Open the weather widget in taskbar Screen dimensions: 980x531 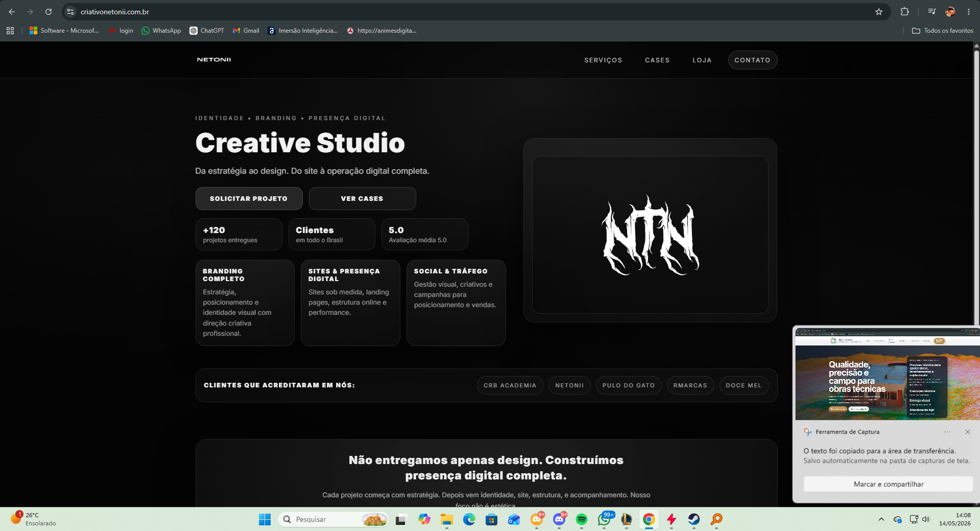click(34, 519)
